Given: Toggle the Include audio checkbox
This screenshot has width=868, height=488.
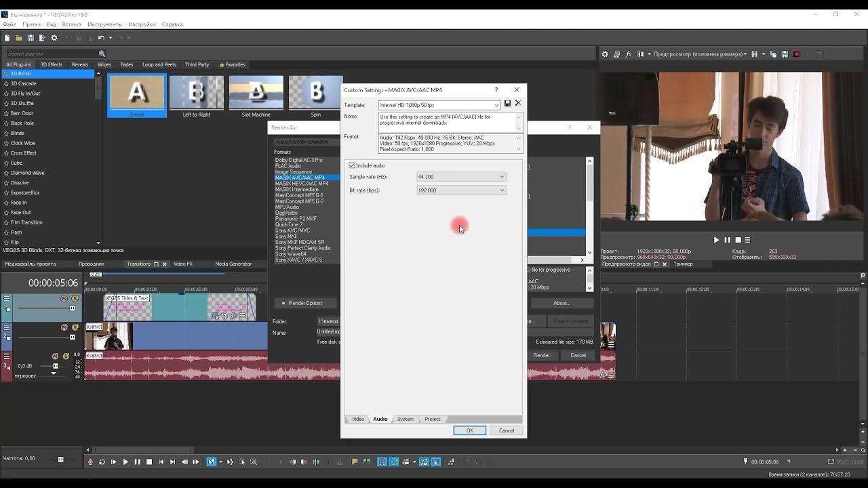Looking at the screenshot, I should pos(352,165).
